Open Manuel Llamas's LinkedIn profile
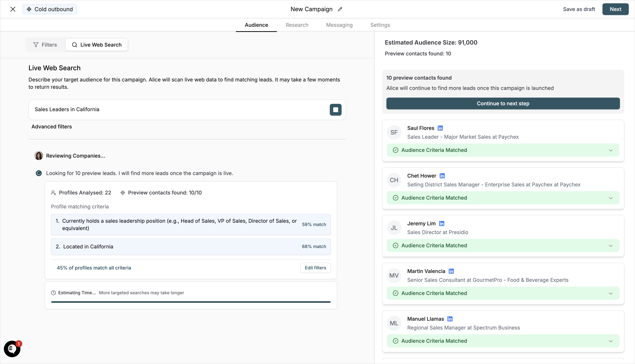 click(x=450, y=318)
